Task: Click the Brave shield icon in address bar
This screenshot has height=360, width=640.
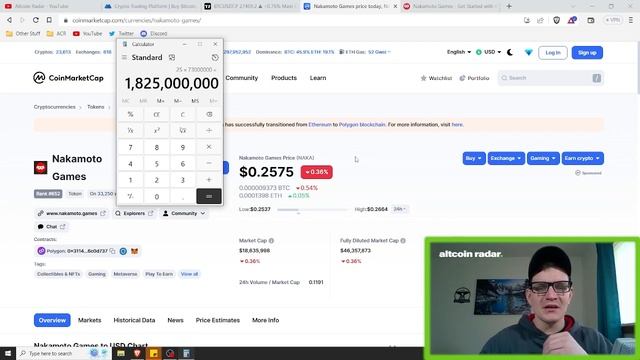Action: pos(556,20)
